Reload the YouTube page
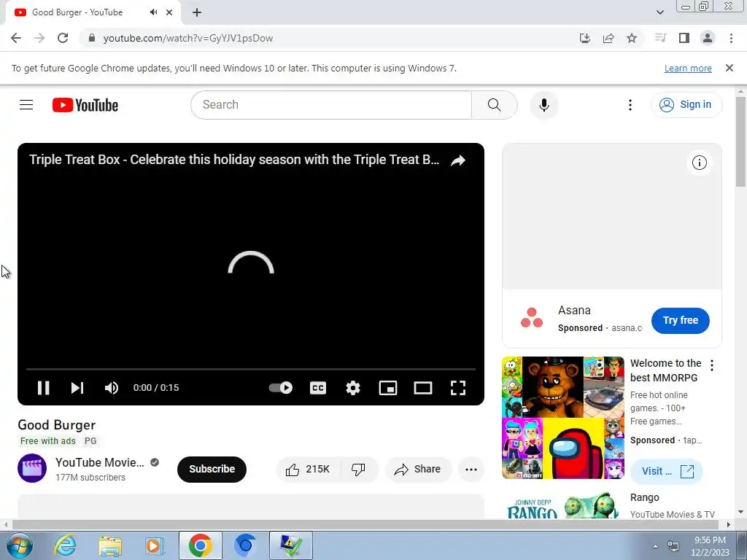The width and height of the screenshot is (747, 560). pos(63,38)
